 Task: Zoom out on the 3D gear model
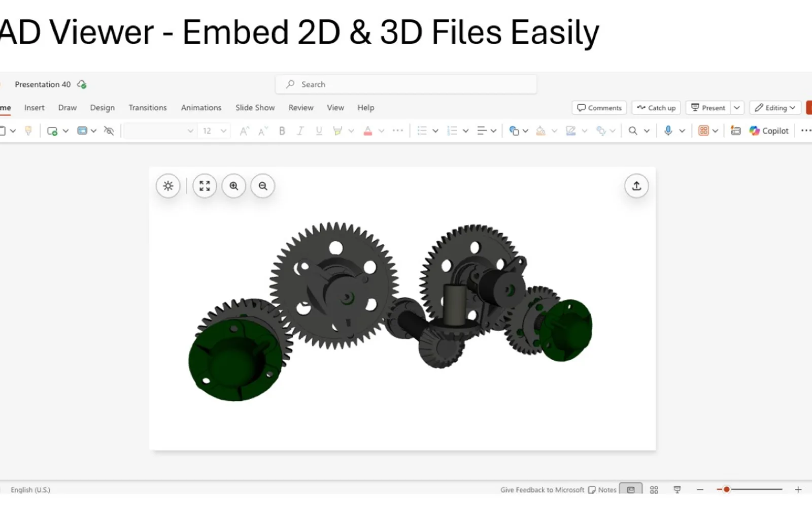tap(263, 186)
